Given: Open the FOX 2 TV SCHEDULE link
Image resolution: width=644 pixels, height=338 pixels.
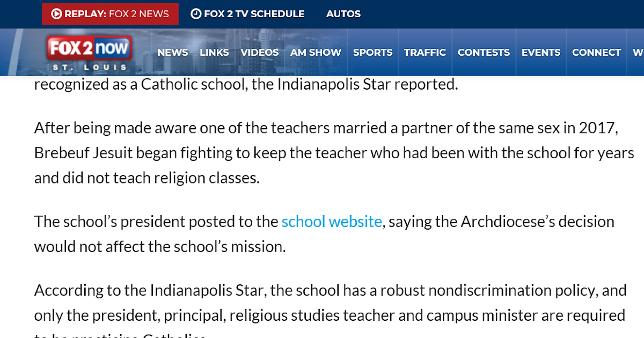Looking at the screenshot, I should [x=248, y=14].
